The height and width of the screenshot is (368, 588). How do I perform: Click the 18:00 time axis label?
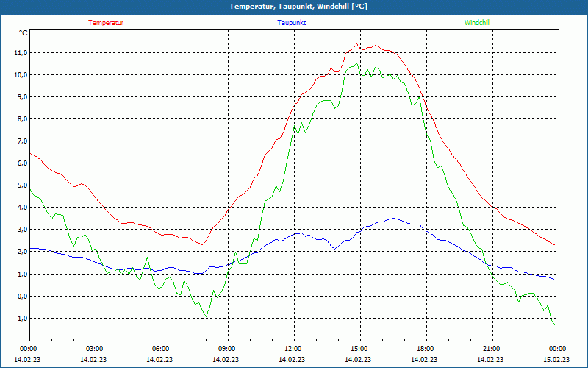click(x=425, y=349)
